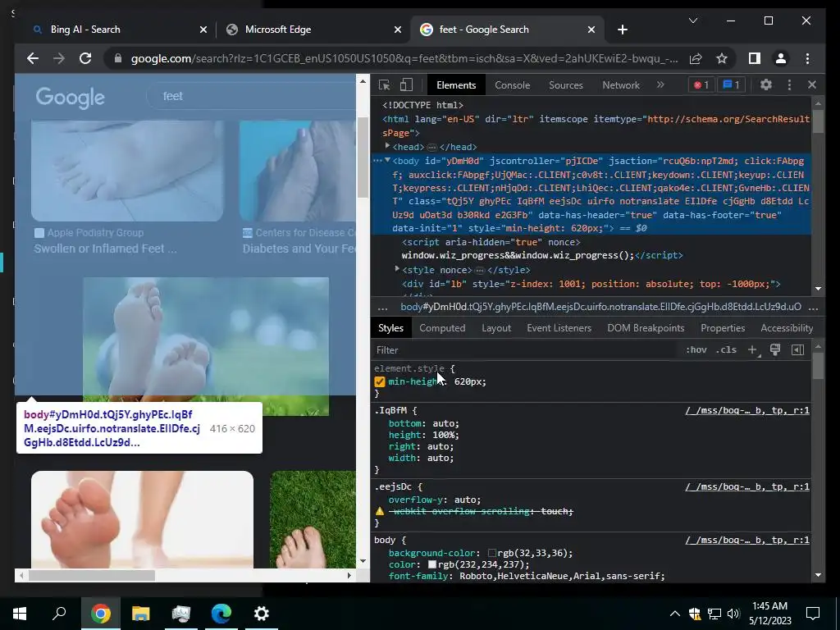This screenshot has height=630, width=840.
Task: Open Settings gear in the taskbar
Action: click(x=261, y=614)
